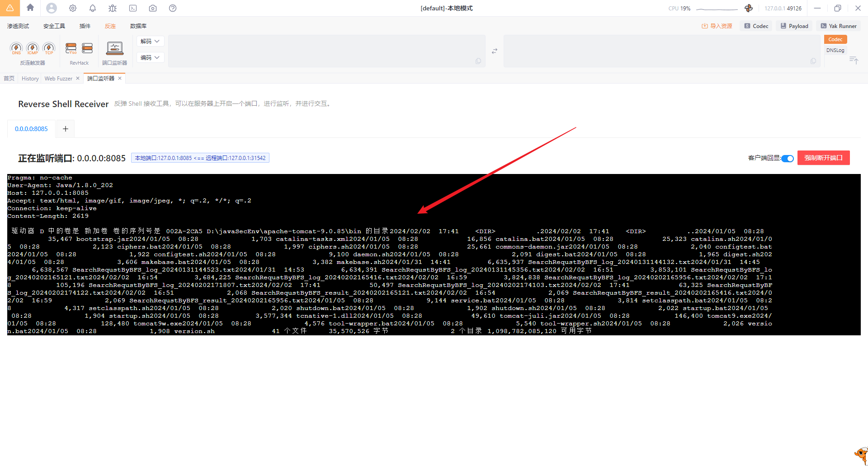This screenshot has height=470, width=868.
Task: Open the notification bell
Action: [93, 8]
